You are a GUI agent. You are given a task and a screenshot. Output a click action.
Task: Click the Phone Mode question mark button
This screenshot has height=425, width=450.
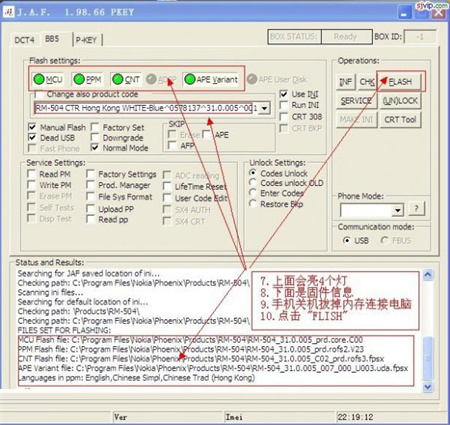coord(416,209)
